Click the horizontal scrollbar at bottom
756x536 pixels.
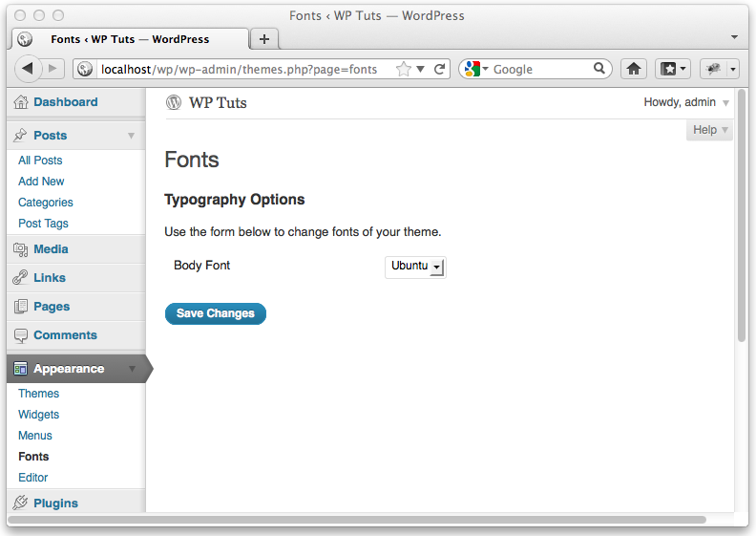pos(357,520)
